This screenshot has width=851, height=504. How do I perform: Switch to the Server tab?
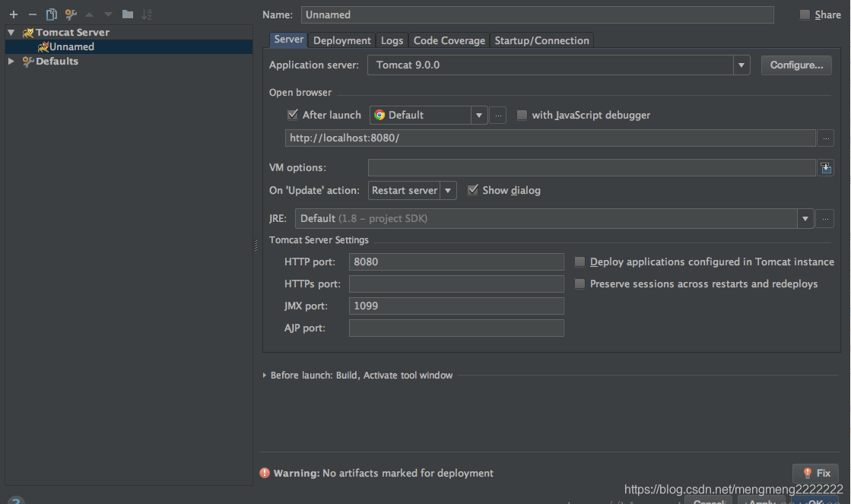(289, 40)
